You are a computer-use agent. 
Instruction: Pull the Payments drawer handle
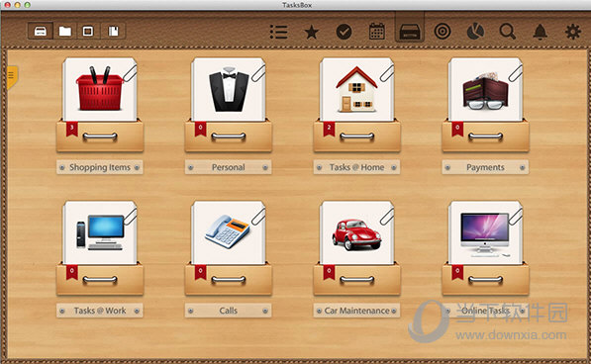(485, 136)
